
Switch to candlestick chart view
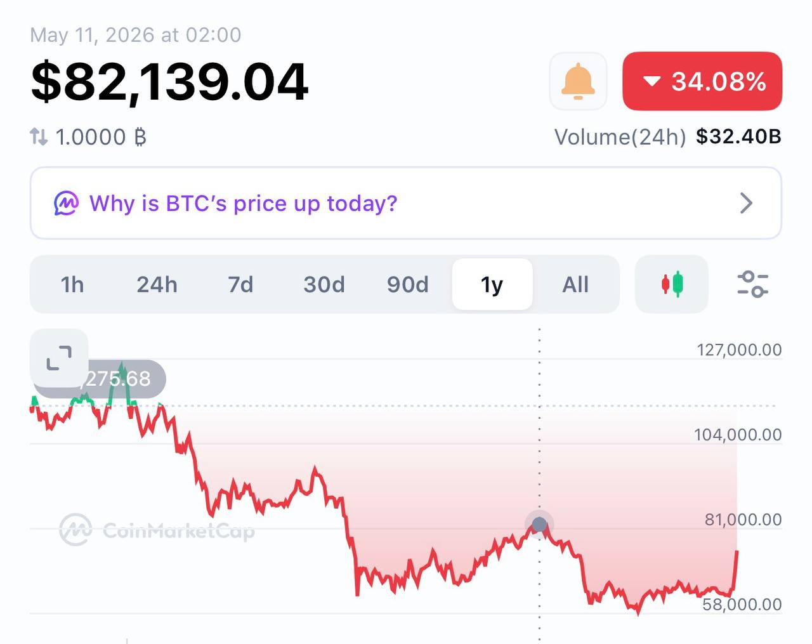point(672,284)
